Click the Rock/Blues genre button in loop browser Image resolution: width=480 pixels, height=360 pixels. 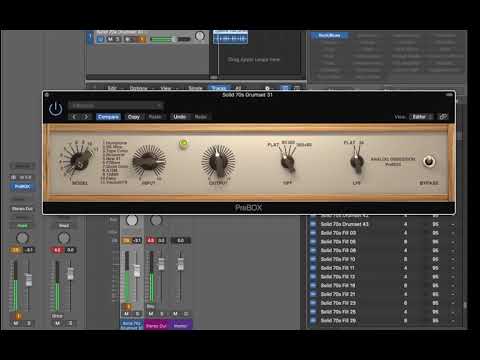pyautogui.click(x=329, y=35)
